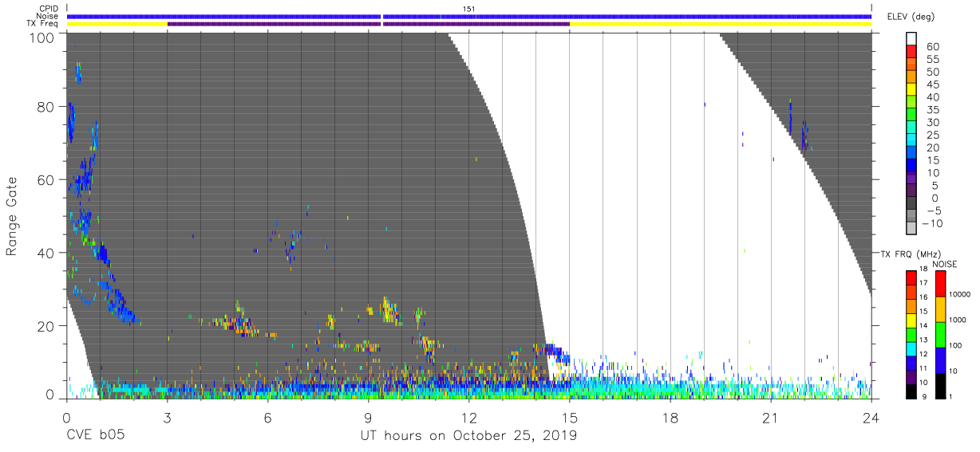
Task: Click the "45" label on ELEV color bar
Action: coord(933,85)
